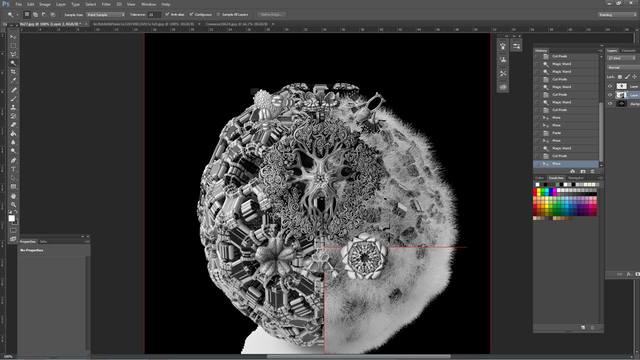The image size is (640, 360).
Task: Select the Crop tool
Action: coord(13,72)
